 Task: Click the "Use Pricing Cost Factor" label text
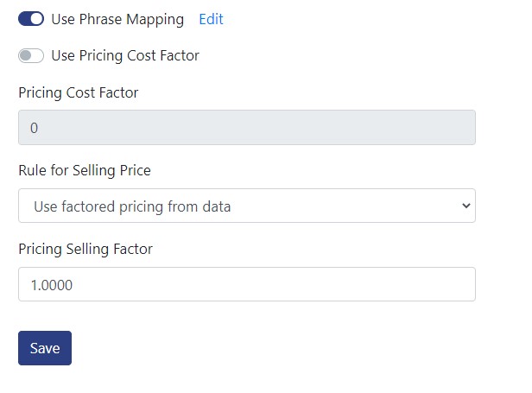(x=125, y=55)
